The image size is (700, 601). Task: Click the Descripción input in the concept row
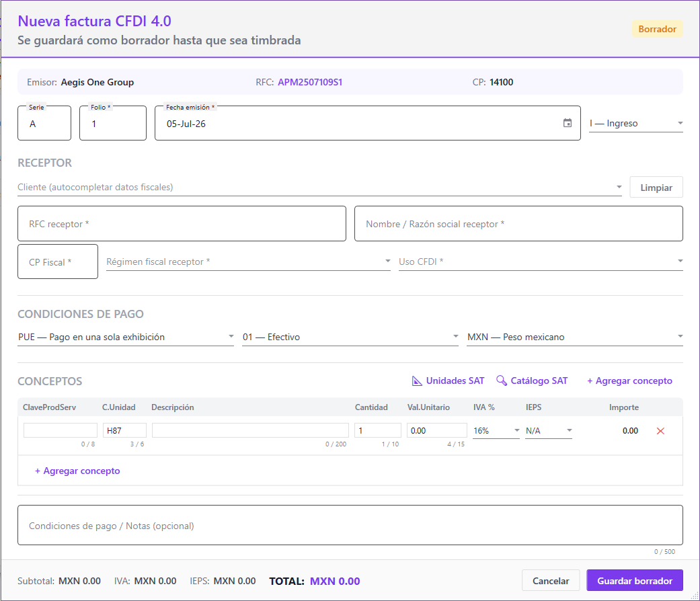(x=250, y=430)
